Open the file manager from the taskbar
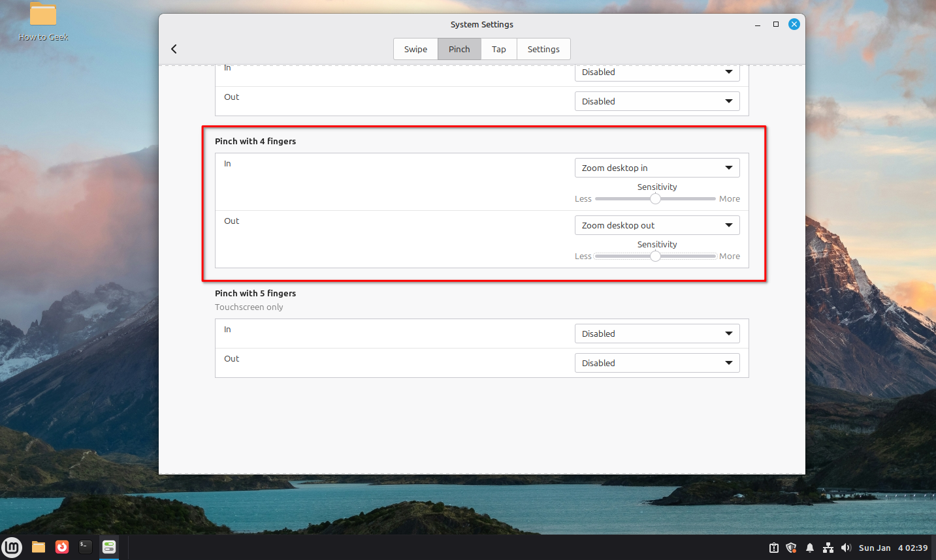Screen dimensions: 936x560 point(38,547)
